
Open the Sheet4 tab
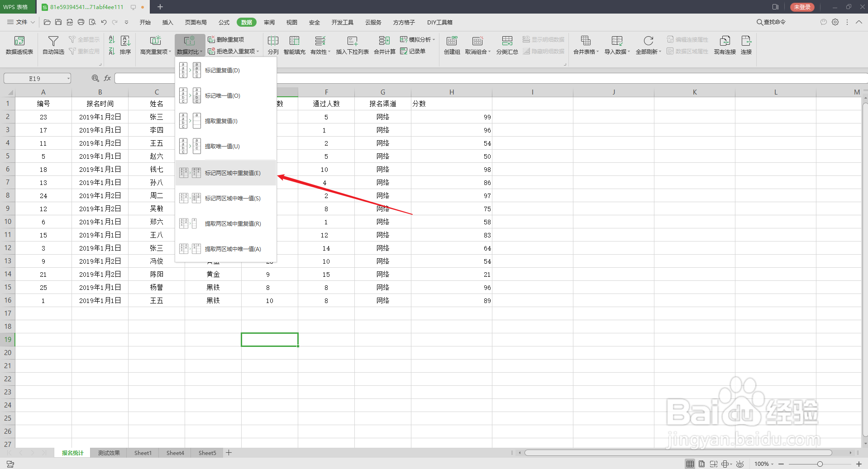coord(175,453)
